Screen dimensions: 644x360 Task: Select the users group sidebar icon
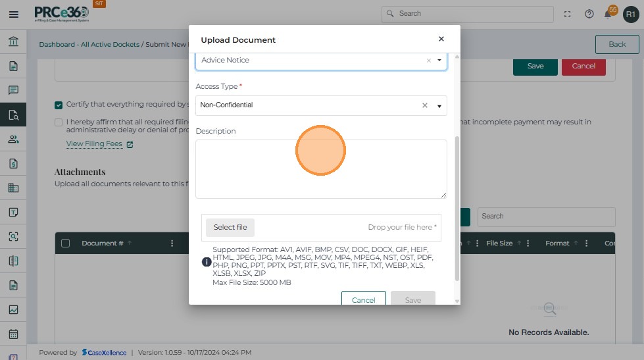pos(13,139)
